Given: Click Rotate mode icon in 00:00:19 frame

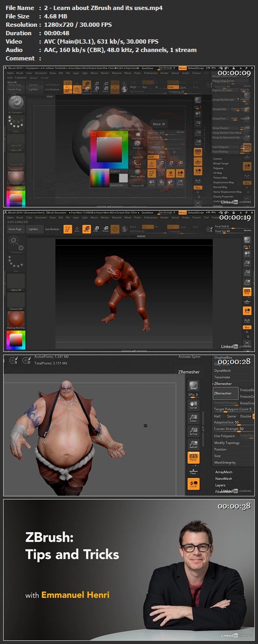Looking at the screenshot, I should [105, 229].
